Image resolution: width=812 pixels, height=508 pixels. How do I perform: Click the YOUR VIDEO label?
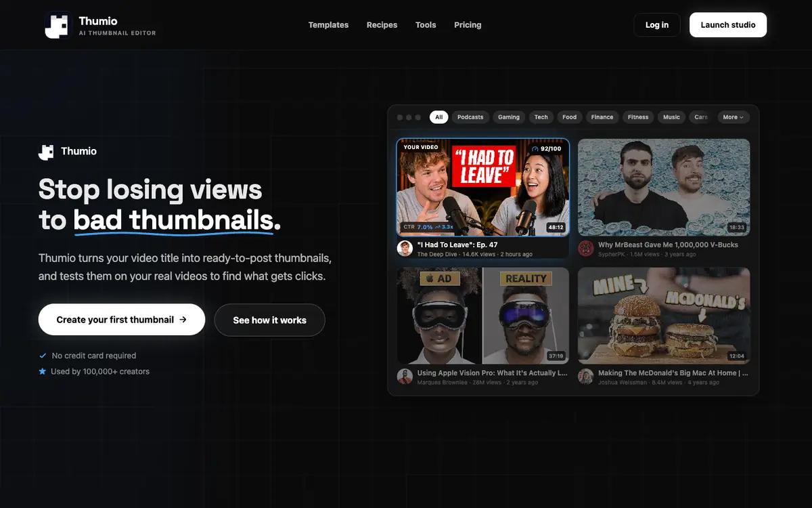(x=420, y=147)
